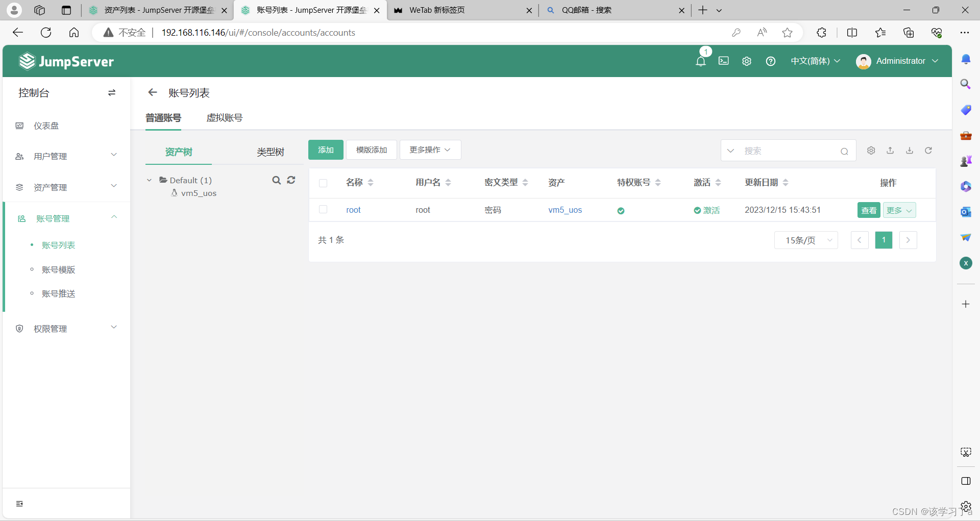
Task: Open 更多操作 dropdown
Action: click(430, 150)
